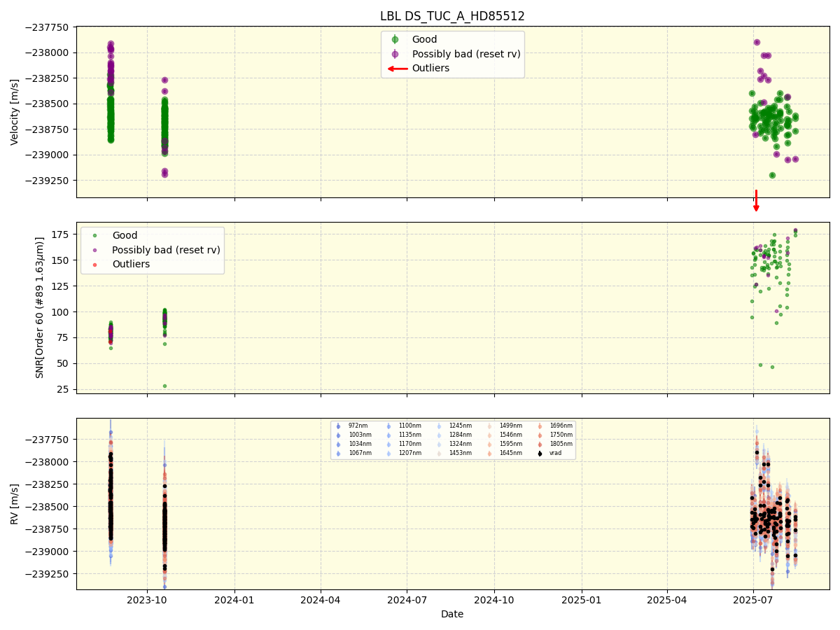840x630 pixels.
Task: Click the 2024-01 date tick label
Action: tap(234, 600)
